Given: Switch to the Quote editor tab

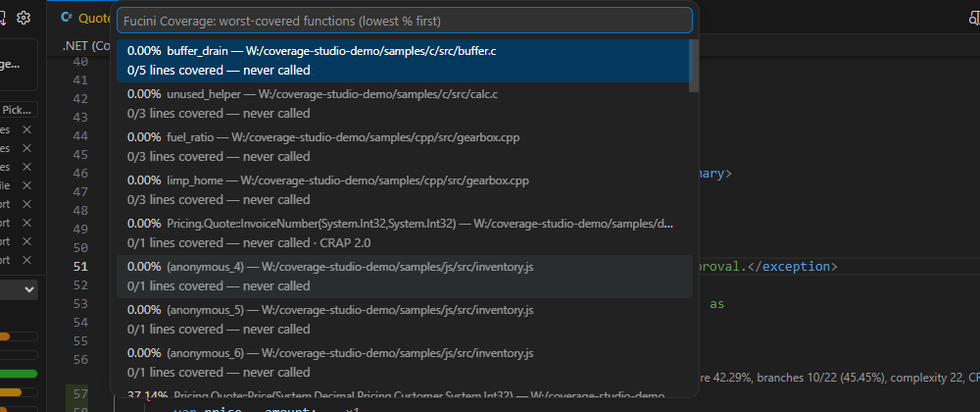Looking at the screenshot, I should click(85, 18).
